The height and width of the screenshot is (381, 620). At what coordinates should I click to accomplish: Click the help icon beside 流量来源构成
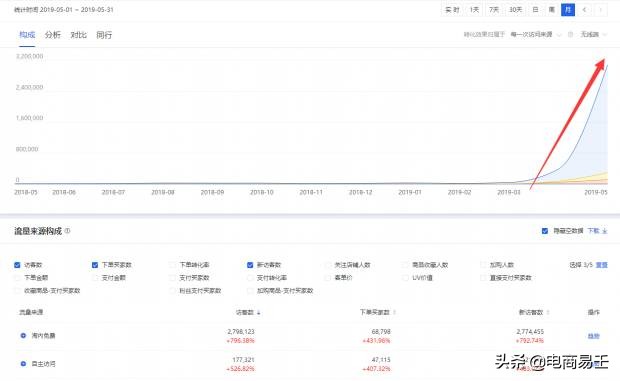(67, 230)
